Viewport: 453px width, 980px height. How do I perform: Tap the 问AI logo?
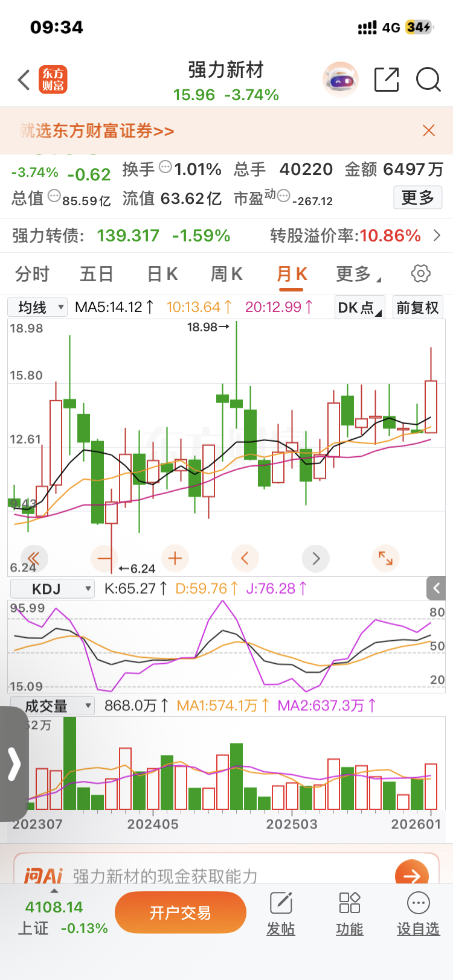(43, 876)
